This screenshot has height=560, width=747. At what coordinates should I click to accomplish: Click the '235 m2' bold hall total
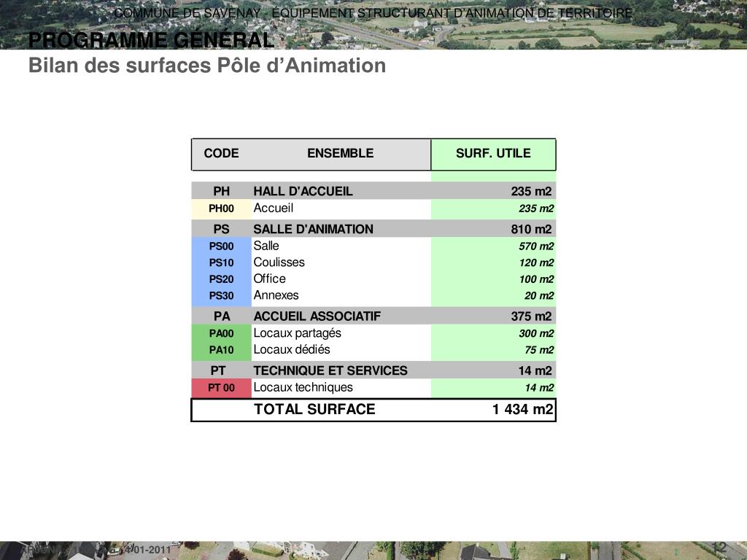tap(531, 192)
